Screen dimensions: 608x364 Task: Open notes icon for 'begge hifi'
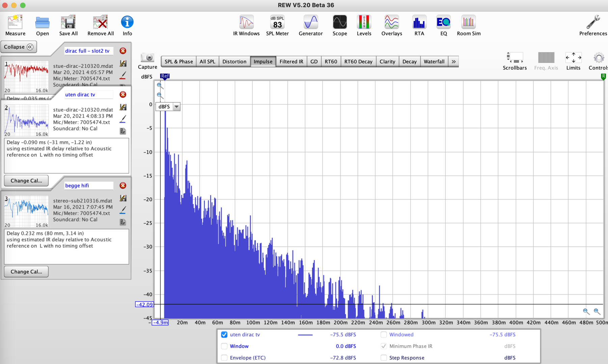point(123,222)
